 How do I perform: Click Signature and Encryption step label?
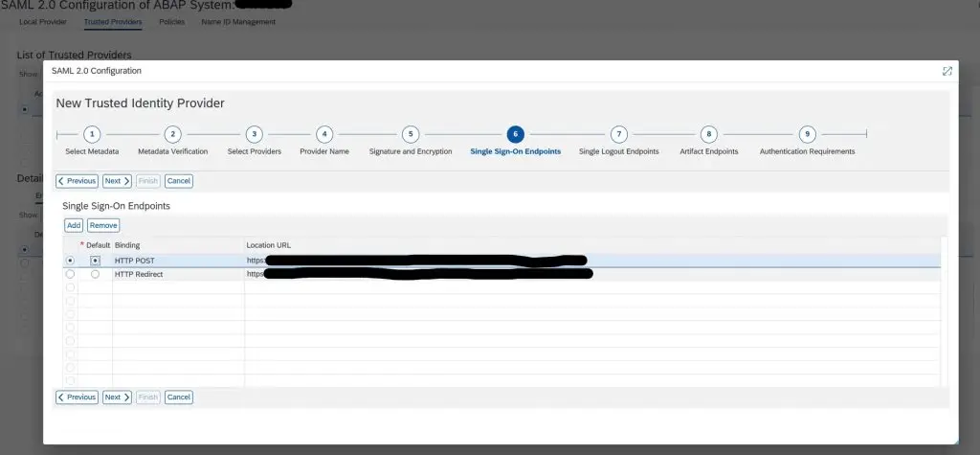(410, 151)
